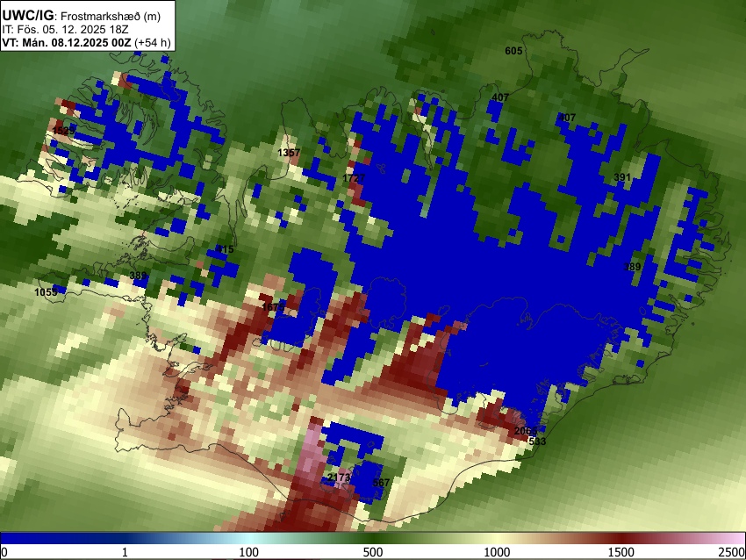The width and height of the screenshot is (746, 560).
Task: Click the 0 label on color scale
Action: tap(4, 552)
